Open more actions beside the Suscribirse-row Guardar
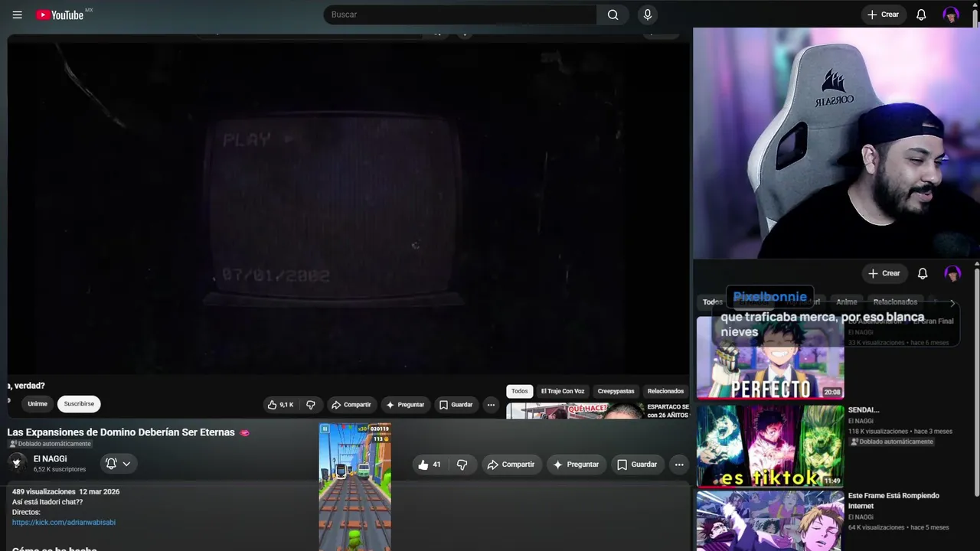Viewport: 980px width, 551px height. click(x=491, y=405)
